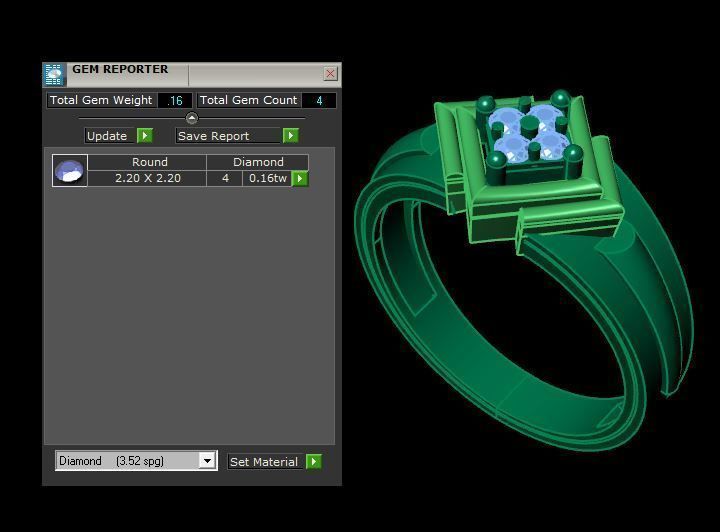Click the material dropdown arrow
This screenshot has height=532, width=720.
207,460
